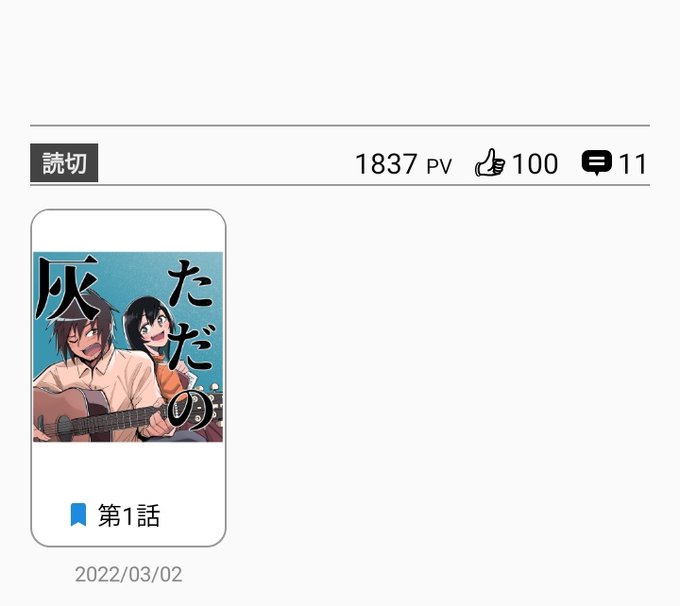Click the white card area above the cover
This screenshot has width=680, height=606.
point(128,232)
